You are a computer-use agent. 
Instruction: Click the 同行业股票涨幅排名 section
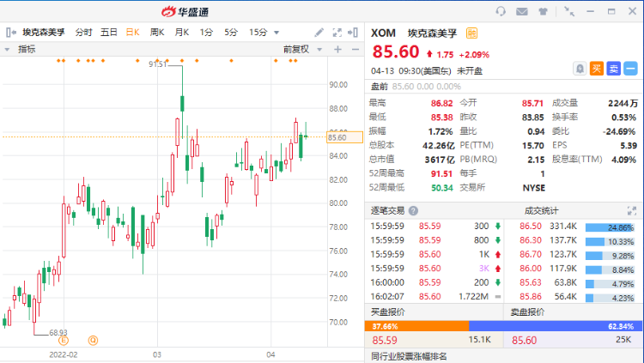click(409, 356)
